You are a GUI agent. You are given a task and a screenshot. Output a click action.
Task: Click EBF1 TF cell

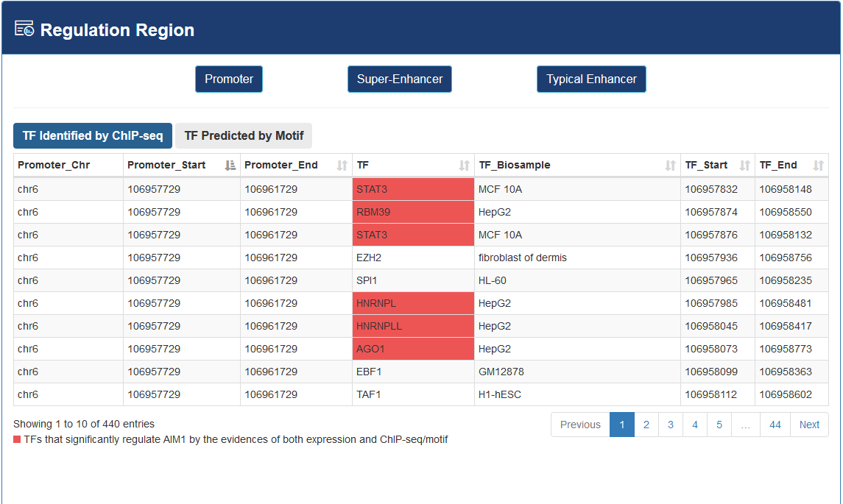413,372
